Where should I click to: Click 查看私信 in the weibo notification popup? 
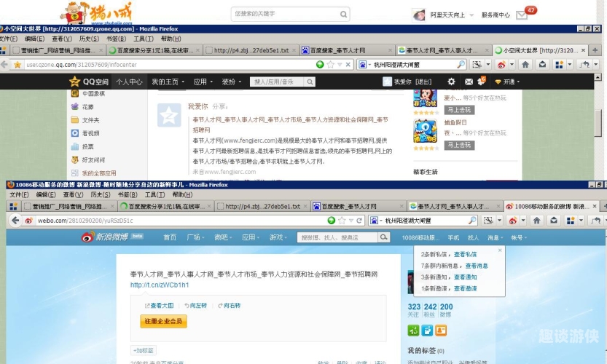click(466, 254)
